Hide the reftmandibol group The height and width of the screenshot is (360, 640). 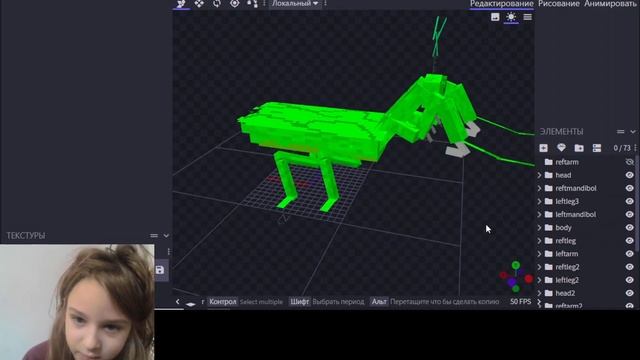[x=630, y=188]
